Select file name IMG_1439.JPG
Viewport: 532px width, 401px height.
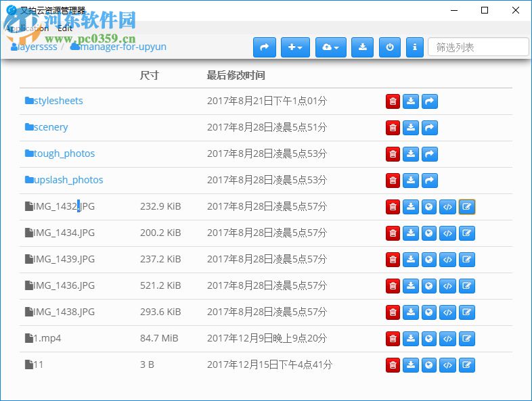pos(64,259)
